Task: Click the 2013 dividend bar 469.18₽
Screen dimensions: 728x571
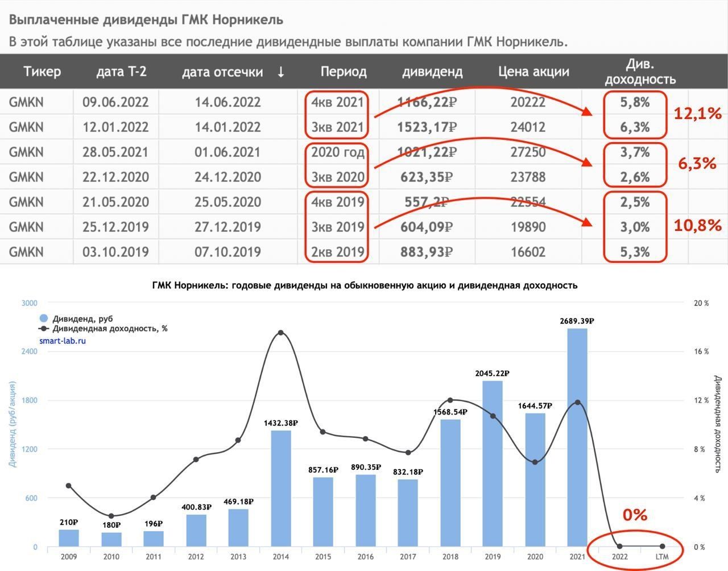Action: coord(238,528)
